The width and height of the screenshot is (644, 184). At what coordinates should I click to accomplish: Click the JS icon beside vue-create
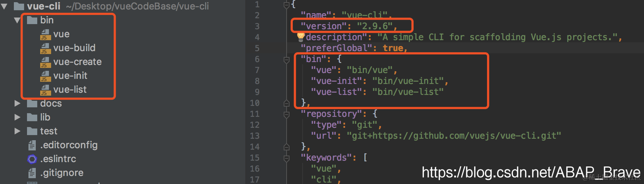pyautogui.click(x=45, y=62)
